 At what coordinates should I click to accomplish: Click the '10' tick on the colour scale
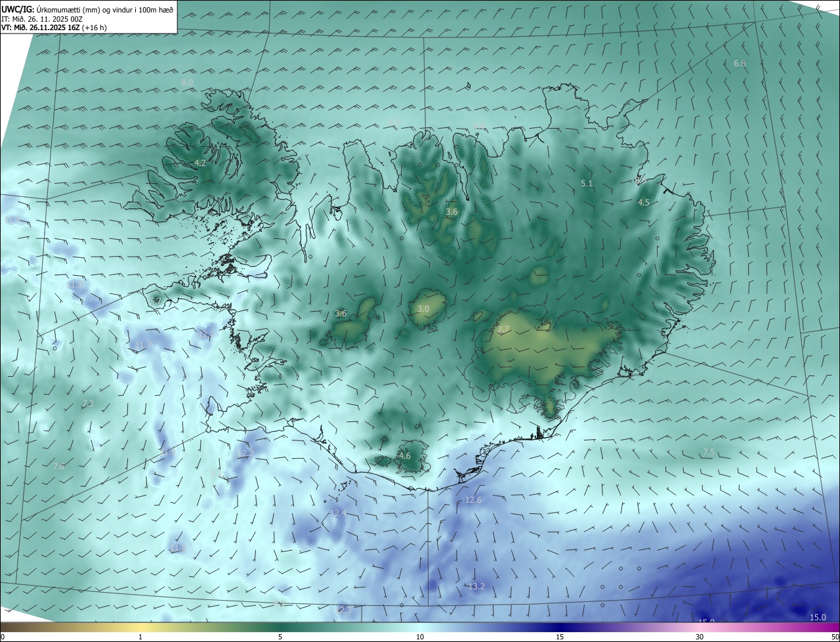point(420,637)
